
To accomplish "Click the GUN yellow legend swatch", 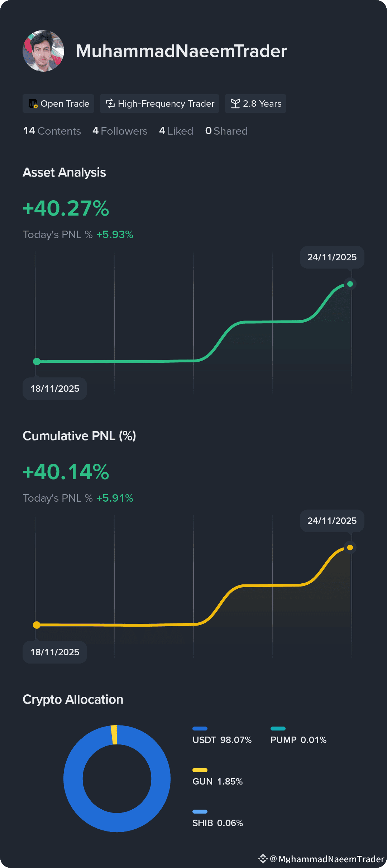I will point(200,770).
